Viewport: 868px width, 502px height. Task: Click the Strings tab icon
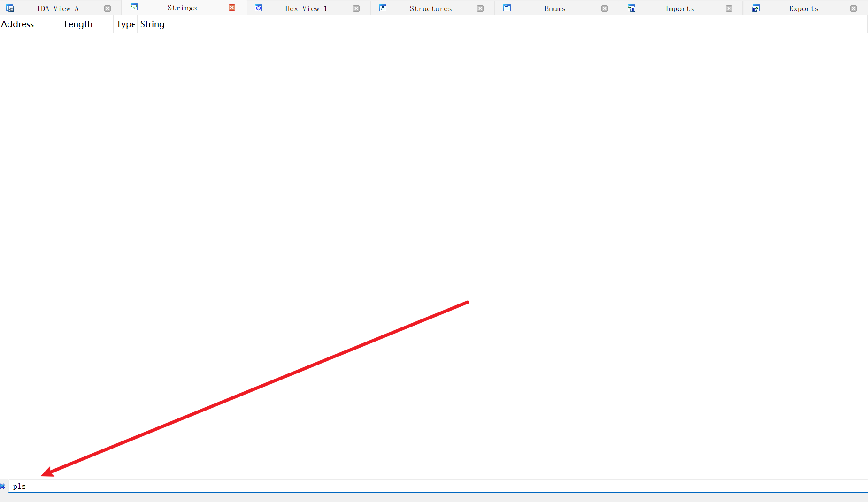tap(134, 7)
